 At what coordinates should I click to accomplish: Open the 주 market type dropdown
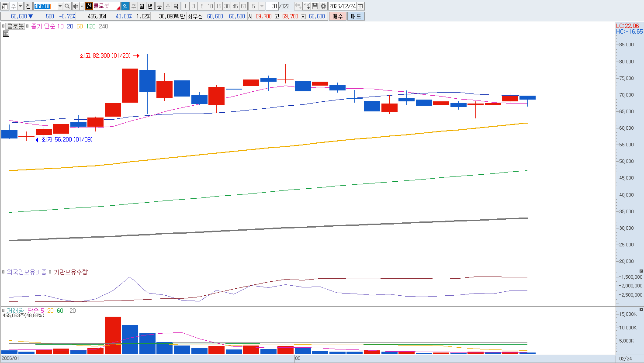pyautogui.click(x=20, y=6)
